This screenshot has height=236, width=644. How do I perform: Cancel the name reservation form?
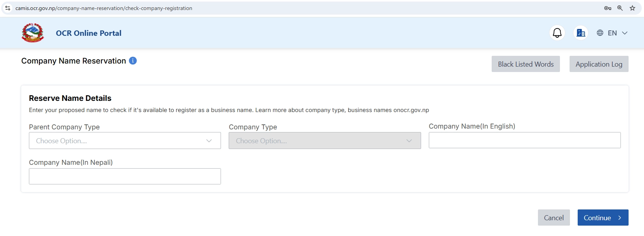pos(554,218)
